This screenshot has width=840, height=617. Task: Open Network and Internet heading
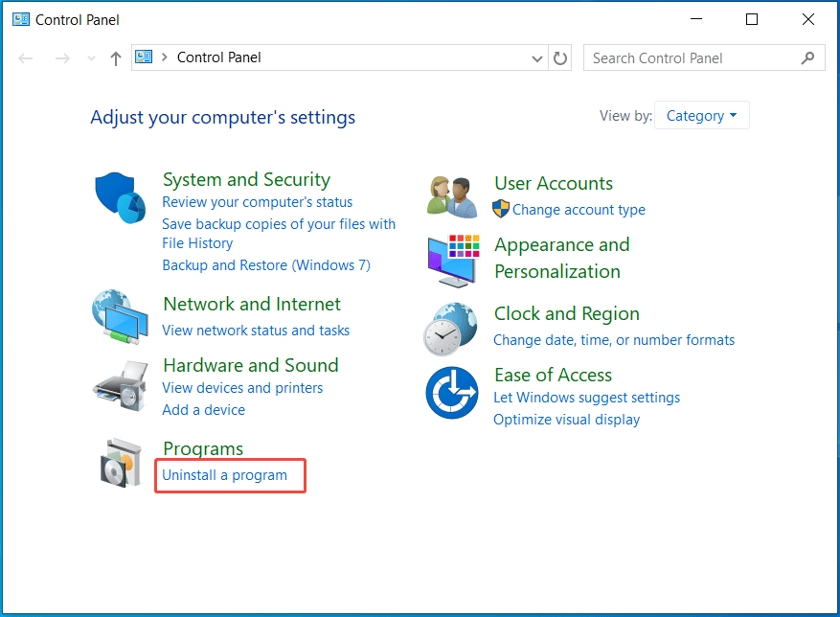(x=252, y=304)
